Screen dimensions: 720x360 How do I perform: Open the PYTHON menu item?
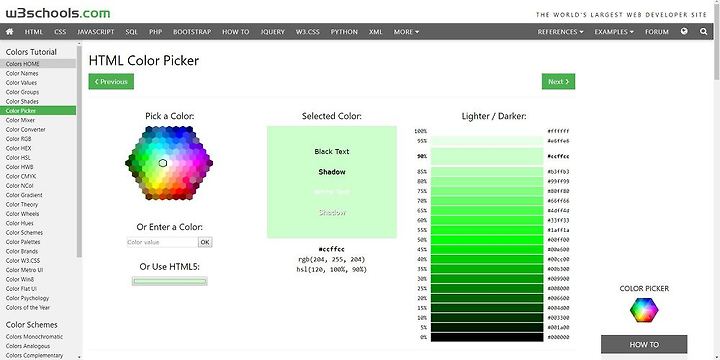344,32
